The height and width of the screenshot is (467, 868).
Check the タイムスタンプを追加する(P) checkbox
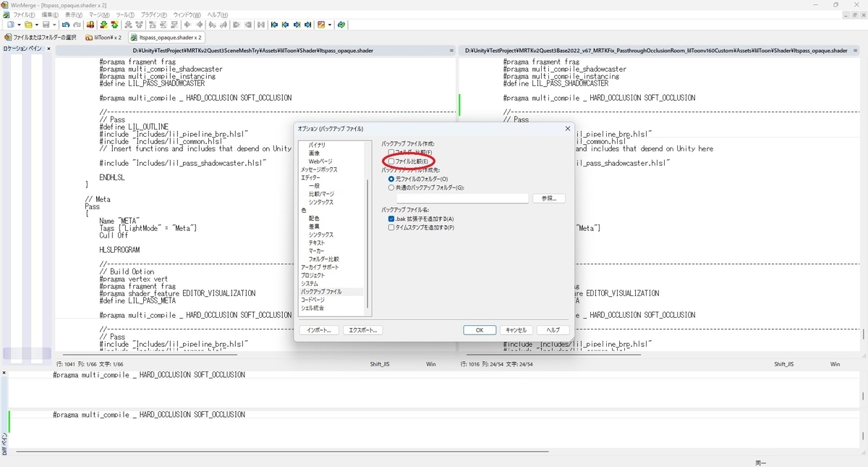point(391,227)
